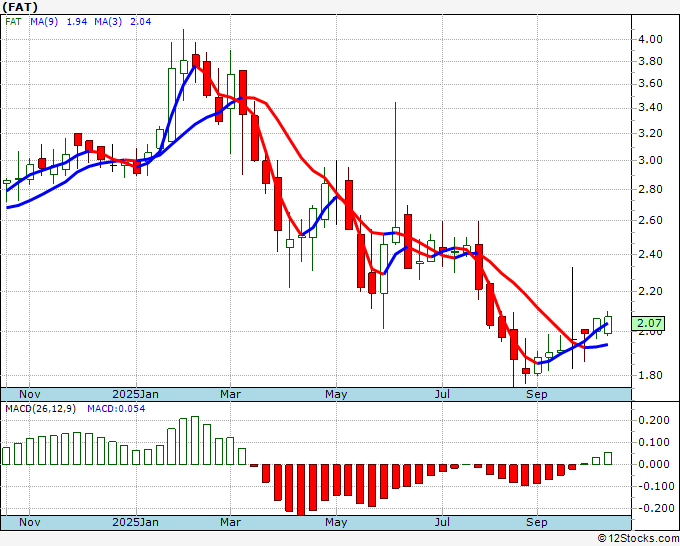Click the 2.60 price axis label

(651, 220)
